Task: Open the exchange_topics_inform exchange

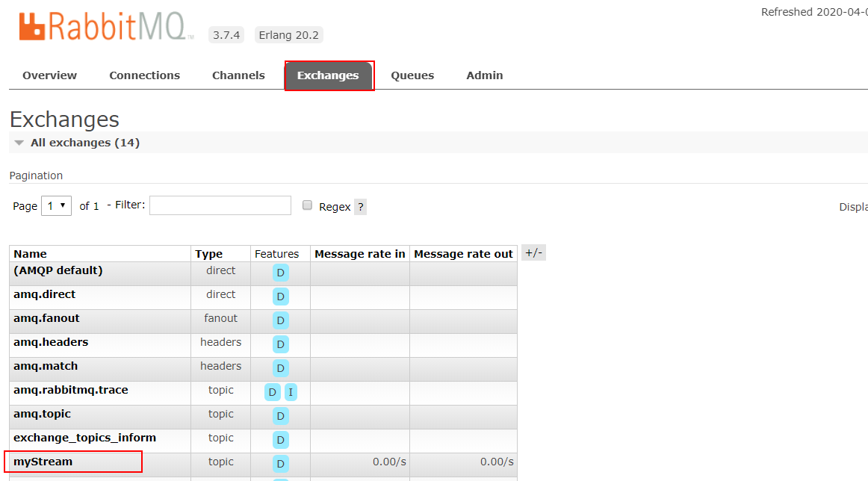Action: pos(84,438)
